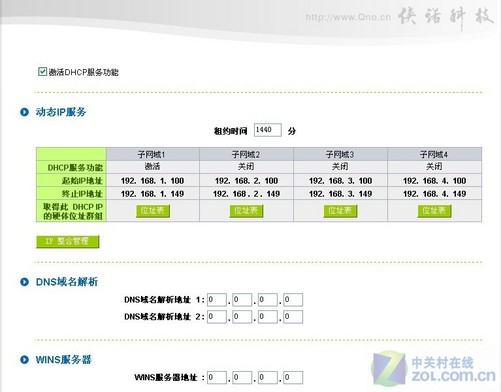Open 位址表 button for 子网域2
Screen dimensions: 501x392
click(246, 211)
